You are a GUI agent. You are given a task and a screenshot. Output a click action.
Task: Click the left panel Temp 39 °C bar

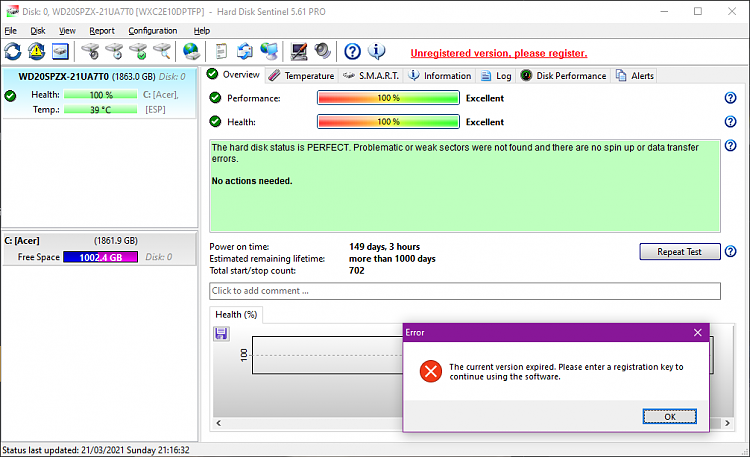[x=100, y=110]
